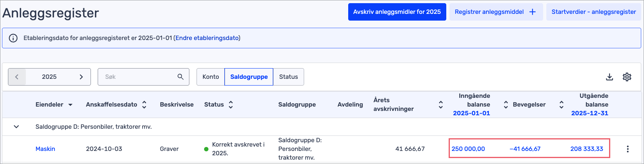Open three-dot menu for Maskin row
The image size is (644, 164).
(627, 149)
